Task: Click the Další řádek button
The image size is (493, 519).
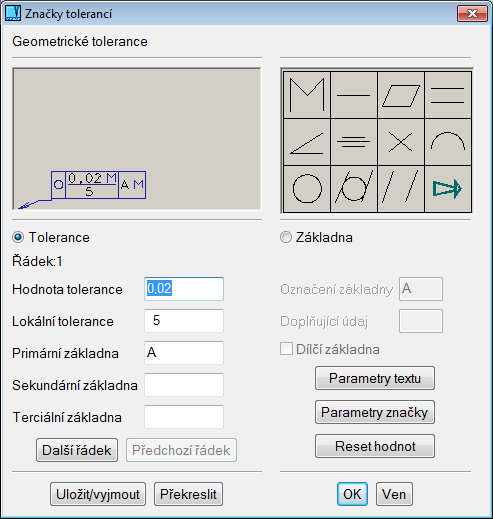Action: (77, 450)
